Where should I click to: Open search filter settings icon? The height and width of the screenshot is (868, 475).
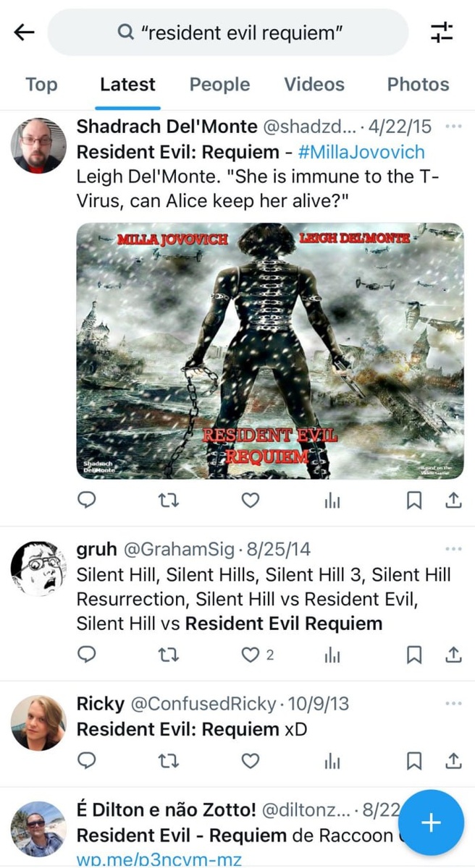coord(441,33)
